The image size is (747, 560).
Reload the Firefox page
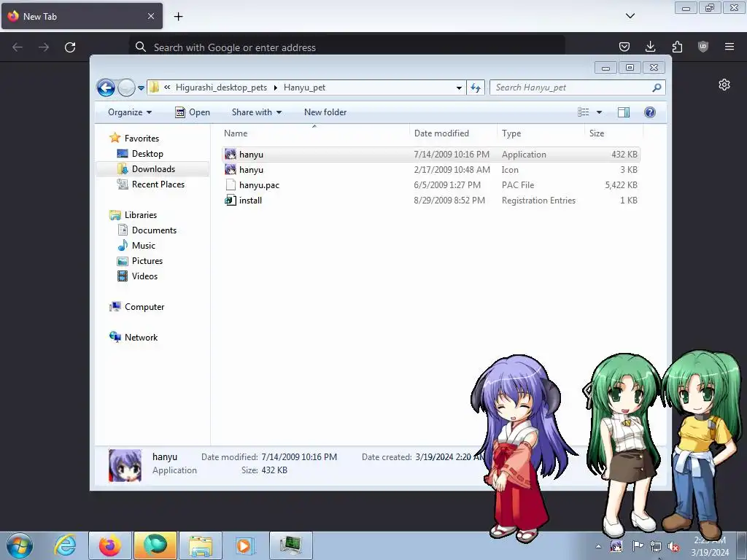70,47
